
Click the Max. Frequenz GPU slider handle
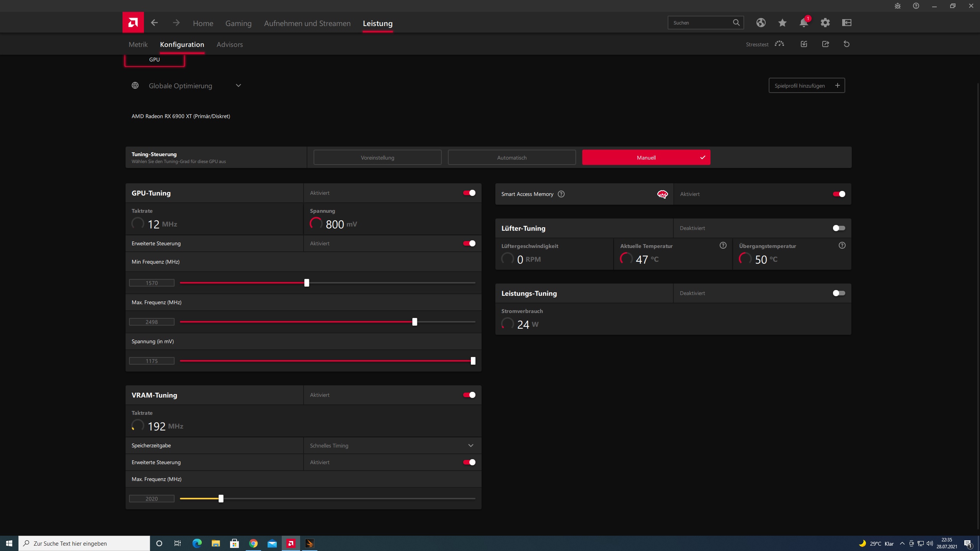[415, 322]
